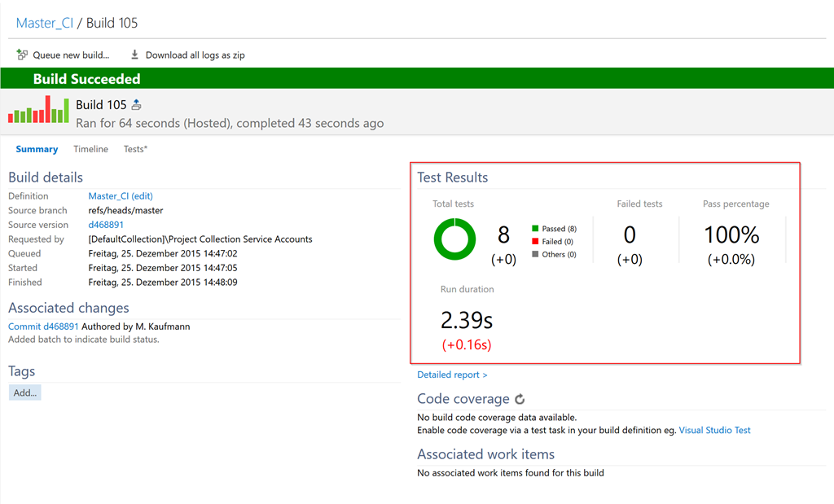Open the Master_CI breadcrumb link
This screenshot has width=834, height=504.
coord(45,23)
